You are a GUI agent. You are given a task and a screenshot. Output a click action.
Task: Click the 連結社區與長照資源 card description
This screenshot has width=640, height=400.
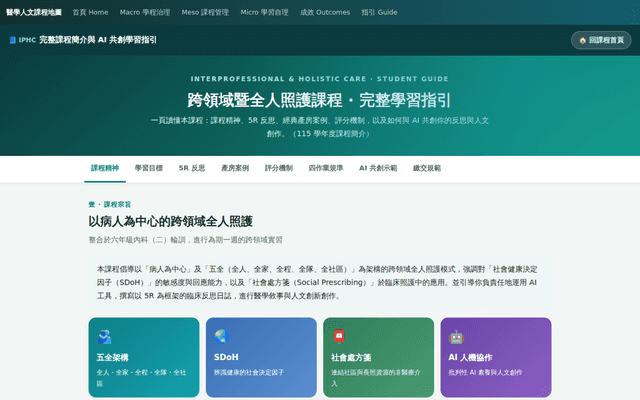(376, 378)
